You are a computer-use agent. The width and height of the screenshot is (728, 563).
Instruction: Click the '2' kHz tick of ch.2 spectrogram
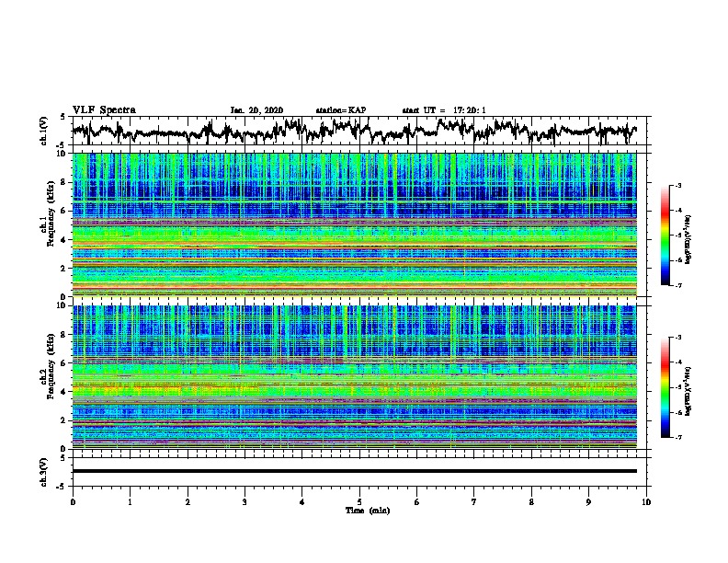(64, 420)
